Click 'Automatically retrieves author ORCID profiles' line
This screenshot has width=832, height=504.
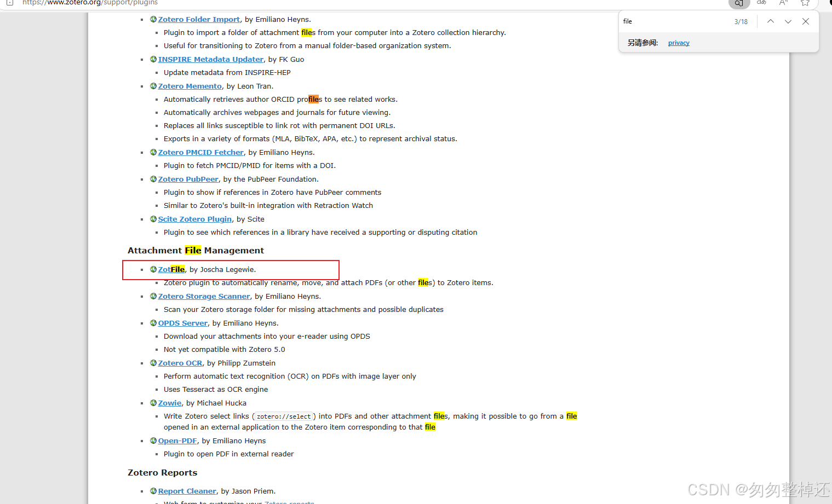click(x=281, y=99)
